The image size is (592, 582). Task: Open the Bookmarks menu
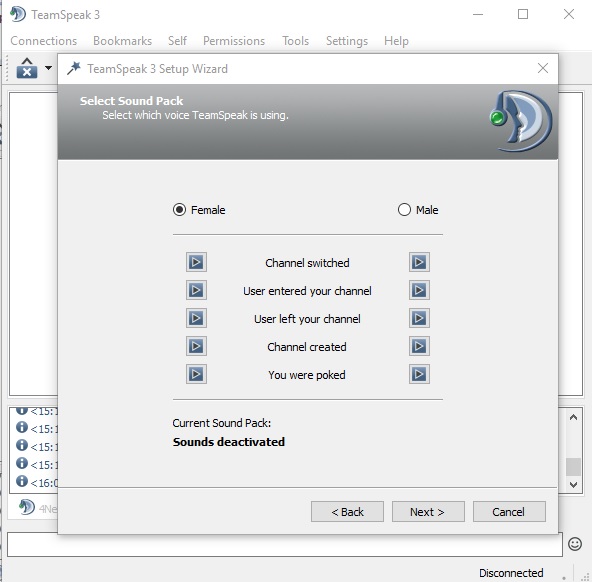[122, 41]
